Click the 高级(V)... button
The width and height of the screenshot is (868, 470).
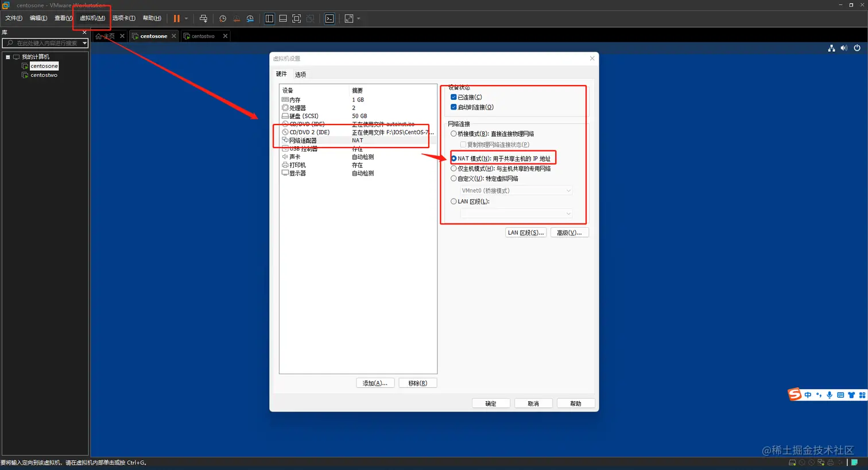(569, 232)
